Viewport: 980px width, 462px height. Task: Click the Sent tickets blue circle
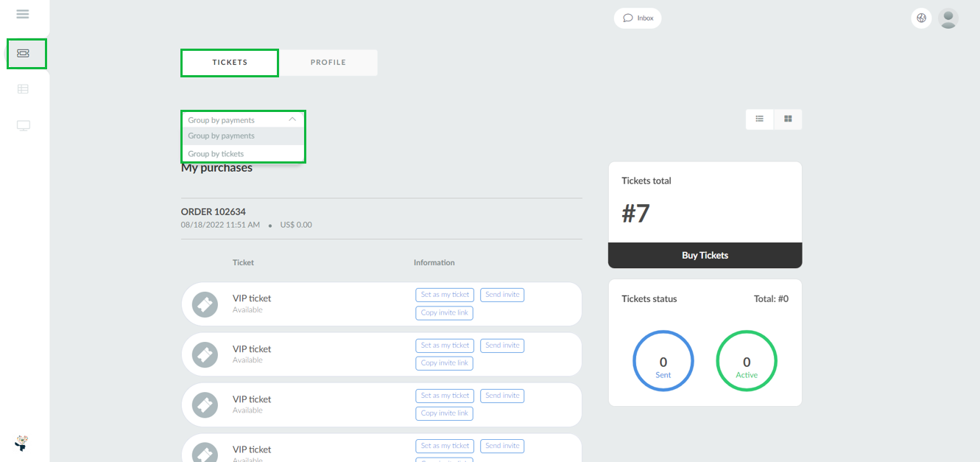click(x=663, y=361)
